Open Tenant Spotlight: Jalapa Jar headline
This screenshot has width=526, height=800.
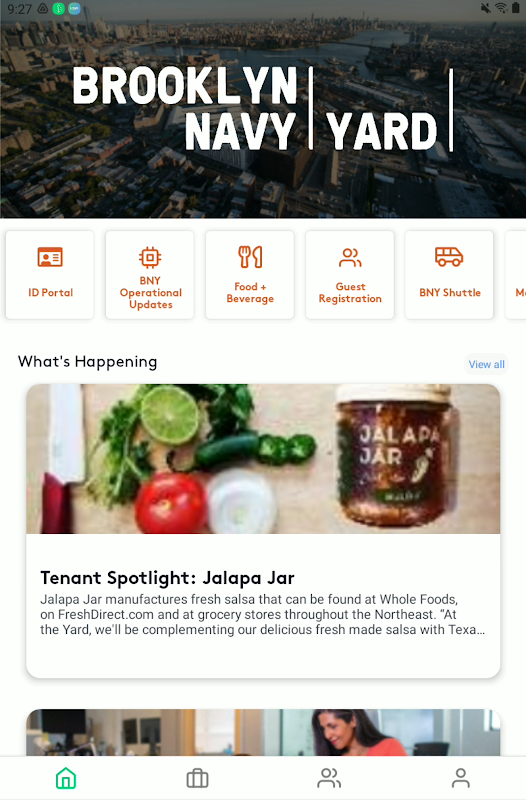[x=167, y=578]
